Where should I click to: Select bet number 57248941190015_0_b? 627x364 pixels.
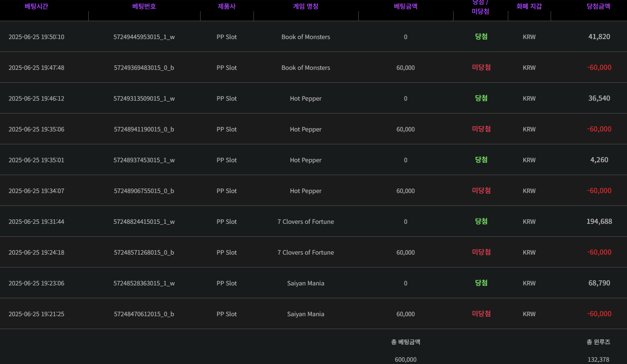tap(144, 129)
